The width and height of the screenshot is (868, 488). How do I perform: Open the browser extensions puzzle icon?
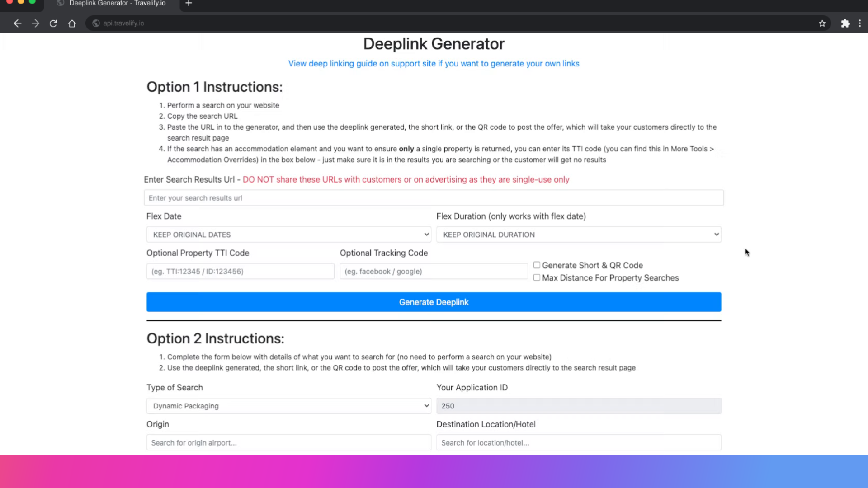coord(845,23)
